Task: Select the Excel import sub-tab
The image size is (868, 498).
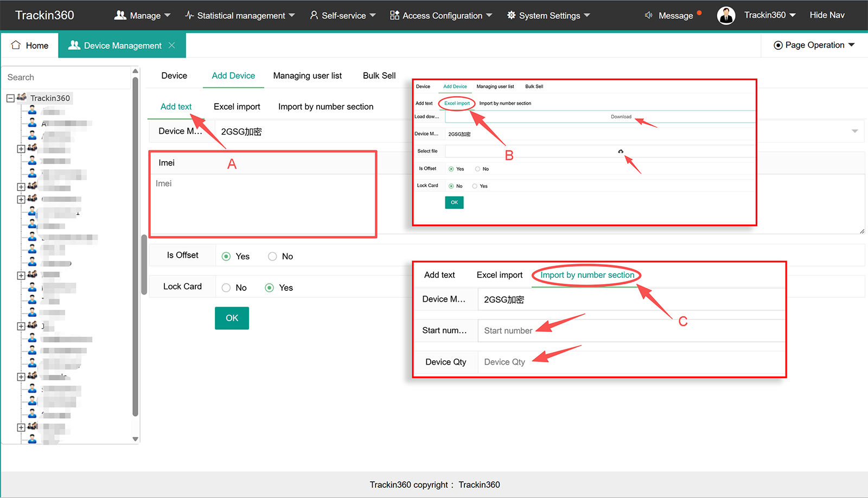Action: 237,107
